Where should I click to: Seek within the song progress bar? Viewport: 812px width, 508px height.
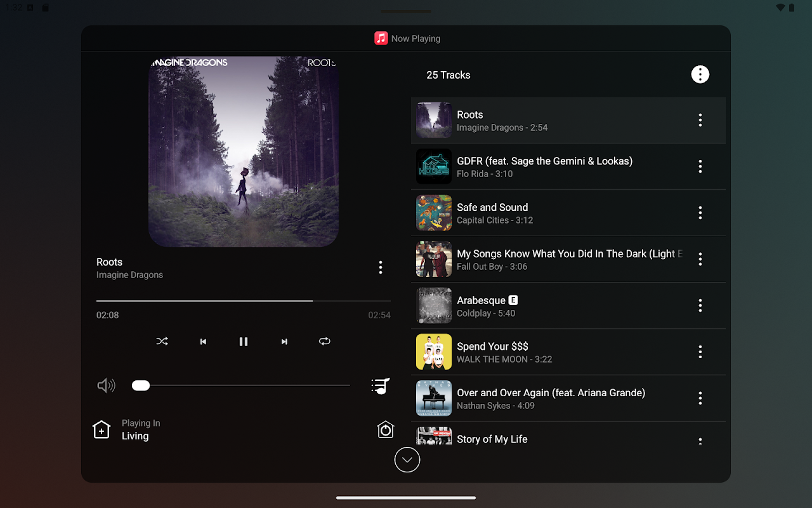tap(244, 301)
